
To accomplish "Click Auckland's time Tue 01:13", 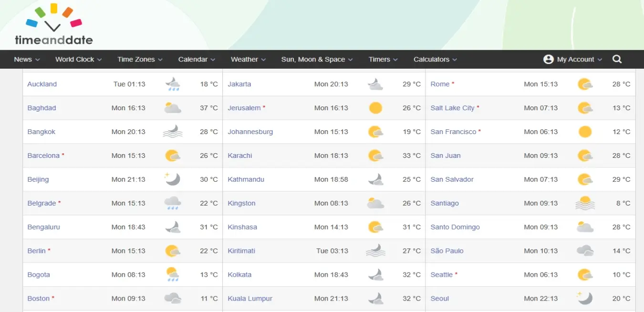I will (129, 84).
